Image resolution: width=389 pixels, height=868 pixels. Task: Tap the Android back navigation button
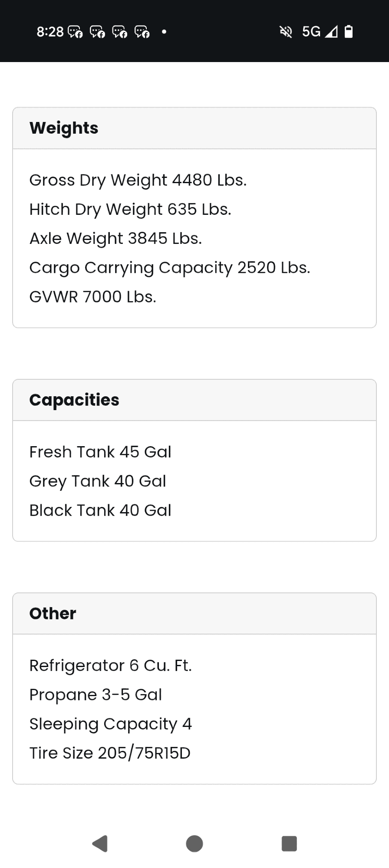click(x=100, y=844)
